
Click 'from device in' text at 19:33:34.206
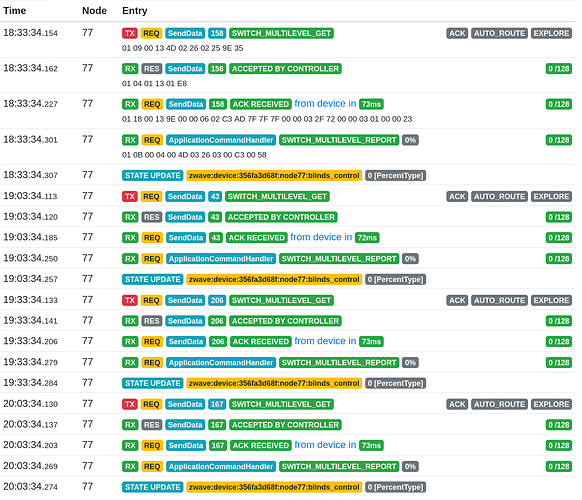click(x=326, y=341)
